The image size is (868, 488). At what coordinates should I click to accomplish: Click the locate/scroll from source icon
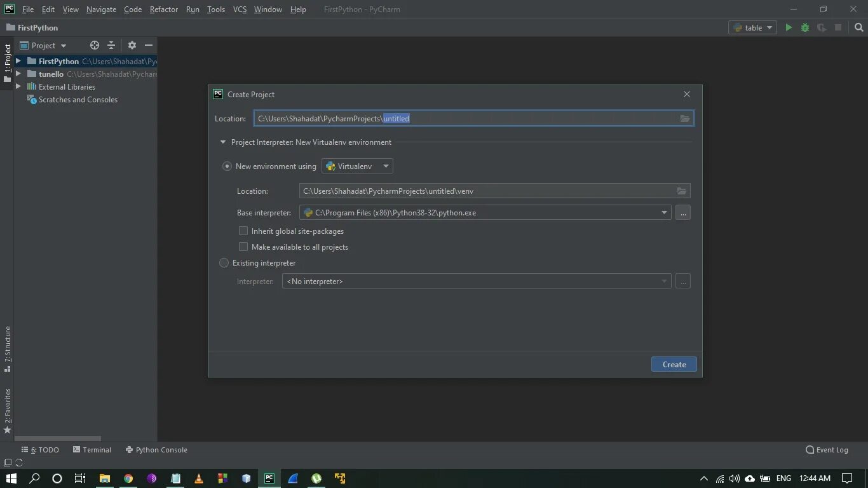(95, 45)
